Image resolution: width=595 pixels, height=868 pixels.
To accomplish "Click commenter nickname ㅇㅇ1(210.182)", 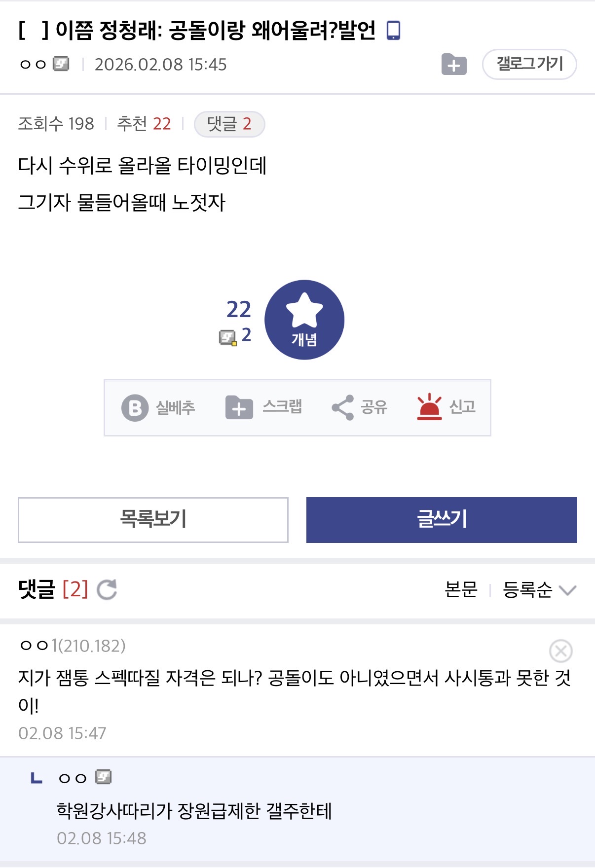I will [x=73, y=646].
